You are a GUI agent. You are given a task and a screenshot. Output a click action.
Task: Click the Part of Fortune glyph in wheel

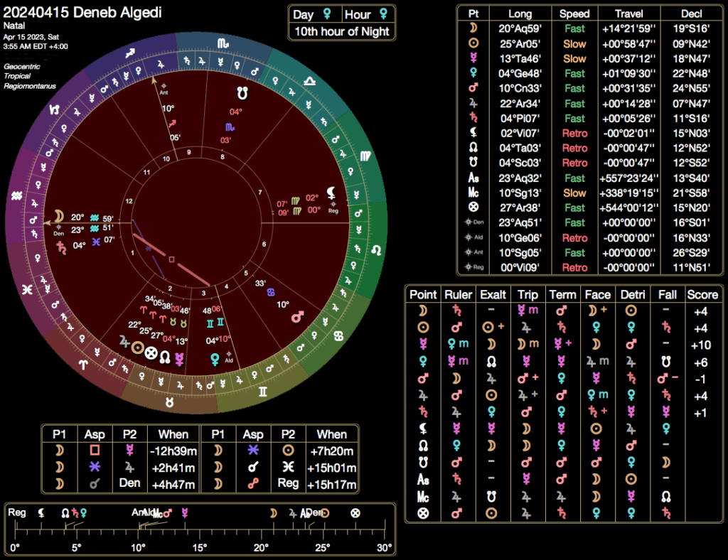(x=151, y=353)
